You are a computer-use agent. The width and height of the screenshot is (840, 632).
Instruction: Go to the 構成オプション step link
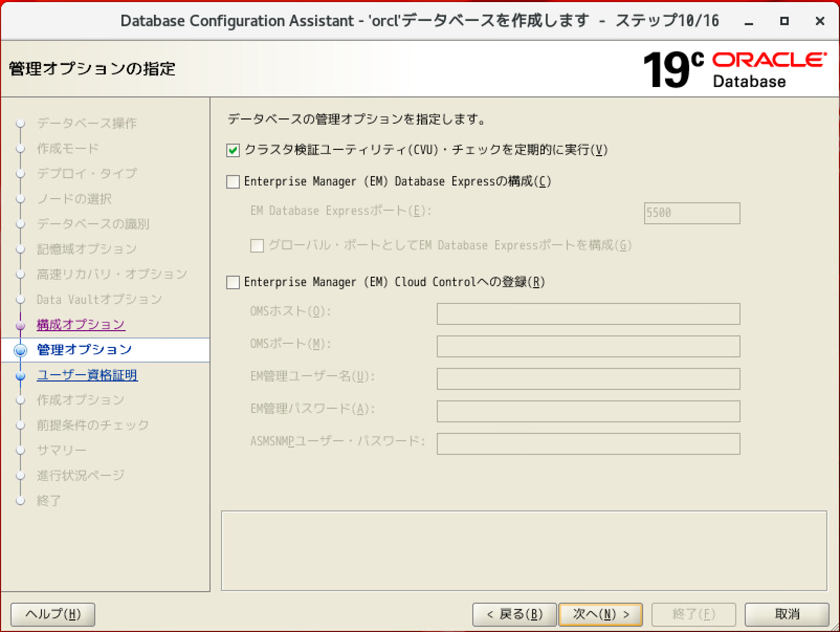(81, 324)
